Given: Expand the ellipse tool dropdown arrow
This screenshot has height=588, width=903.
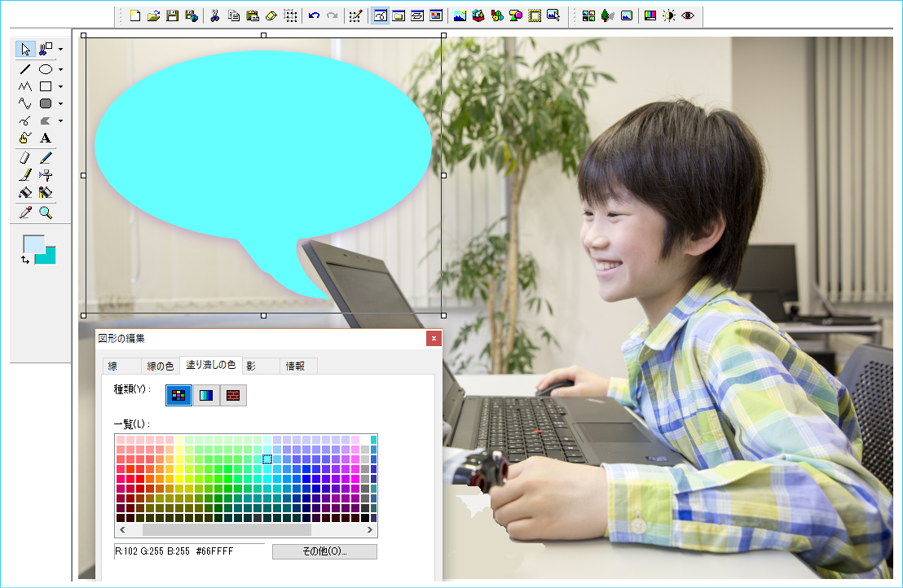Looking at the screenshot, I should (x=60, y=70).
